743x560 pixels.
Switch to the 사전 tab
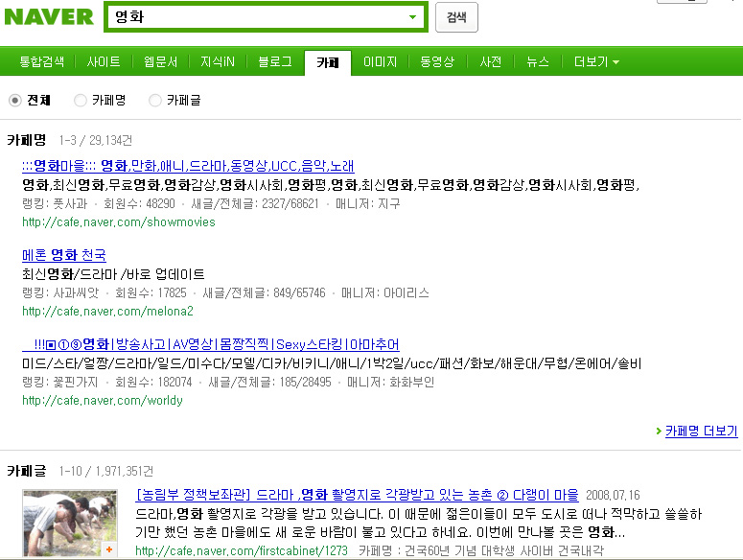[491, 61]
